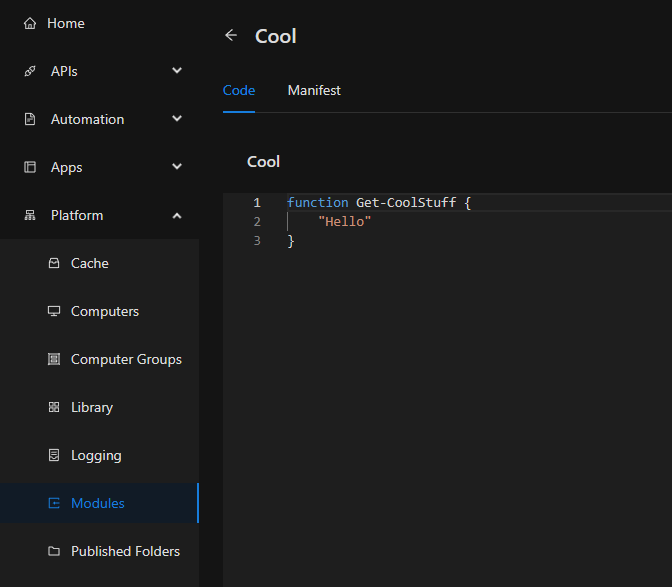672x587 pixels.
Task: Click the Platform hierarchy icon
Action: pyautogui.click(x=30, y=215)
